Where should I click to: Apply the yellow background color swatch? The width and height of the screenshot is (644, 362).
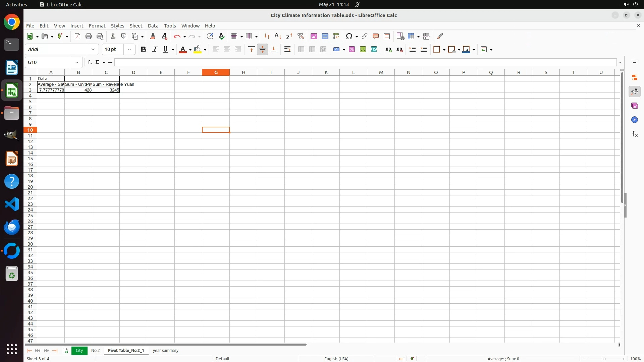coord(198,50)
